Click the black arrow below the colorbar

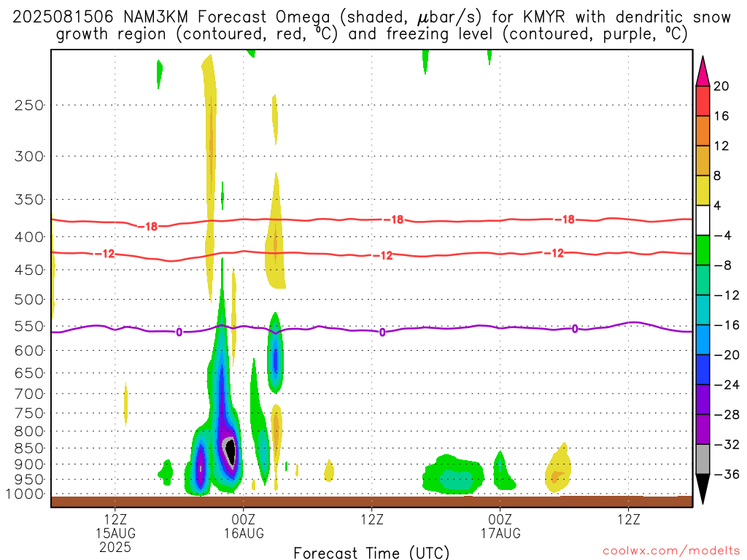703,489
